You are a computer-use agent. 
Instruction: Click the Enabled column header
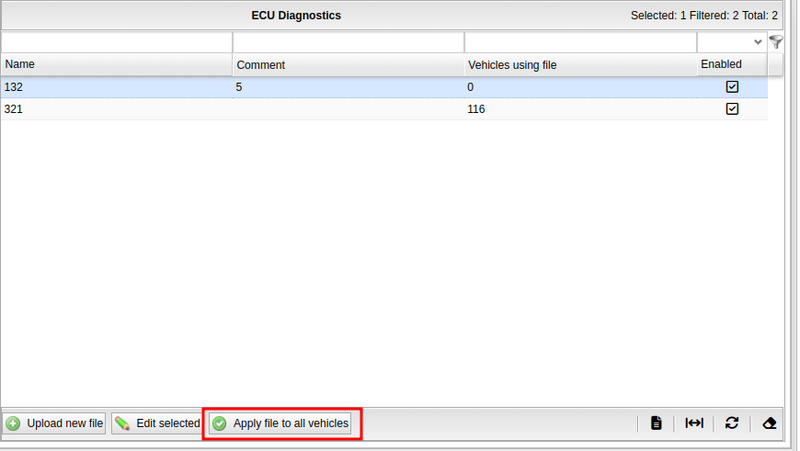tap(731, 64)
